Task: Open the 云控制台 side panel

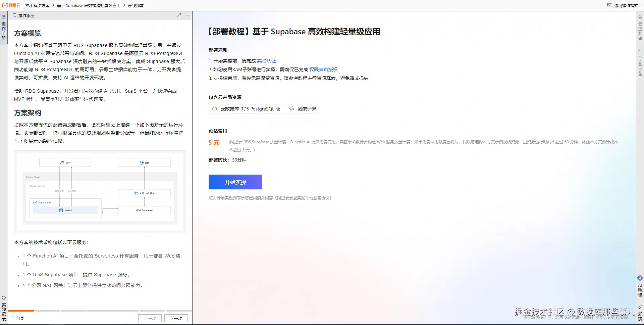Action: pyautogui.click(x=640, y=28)
